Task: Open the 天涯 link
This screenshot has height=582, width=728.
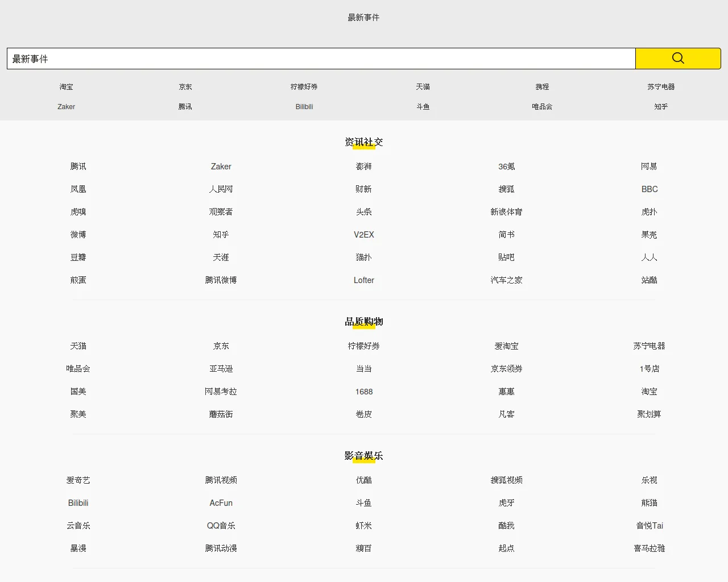Action: (x=221, y=257)
